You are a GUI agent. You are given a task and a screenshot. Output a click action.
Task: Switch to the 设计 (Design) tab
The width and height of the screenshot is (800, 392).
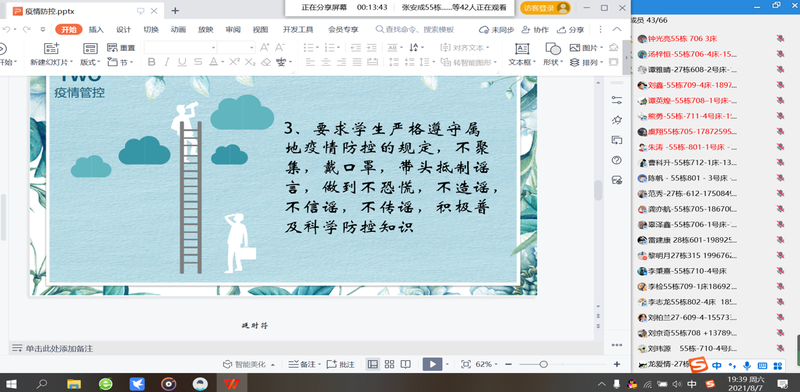[x=123, y=30]
